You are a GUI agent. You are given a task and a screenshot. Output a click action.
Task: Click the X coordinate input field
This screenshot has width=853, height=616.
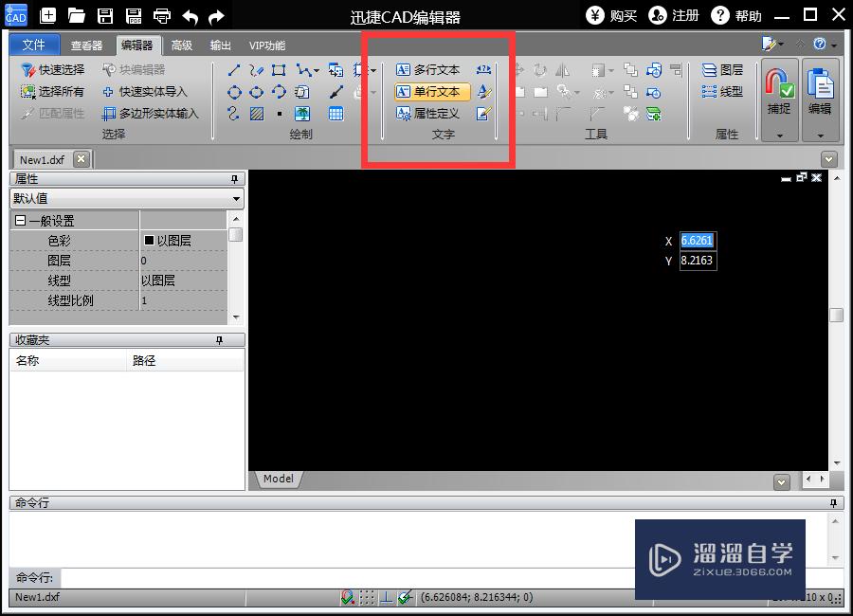pyautogui.click(x=698, y=241)
